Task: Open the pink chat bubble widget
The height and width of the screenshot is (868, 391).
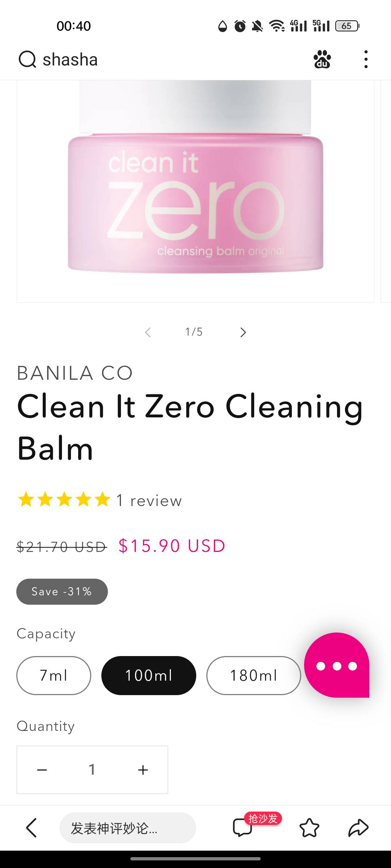Action: click(337, 665)
